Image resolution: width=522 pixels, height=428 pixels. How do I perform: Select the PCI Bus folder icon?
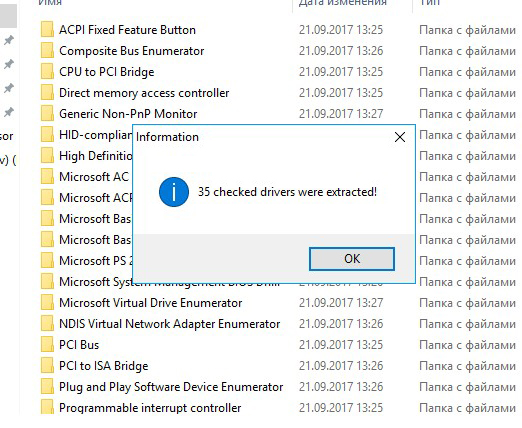(47, 345)
